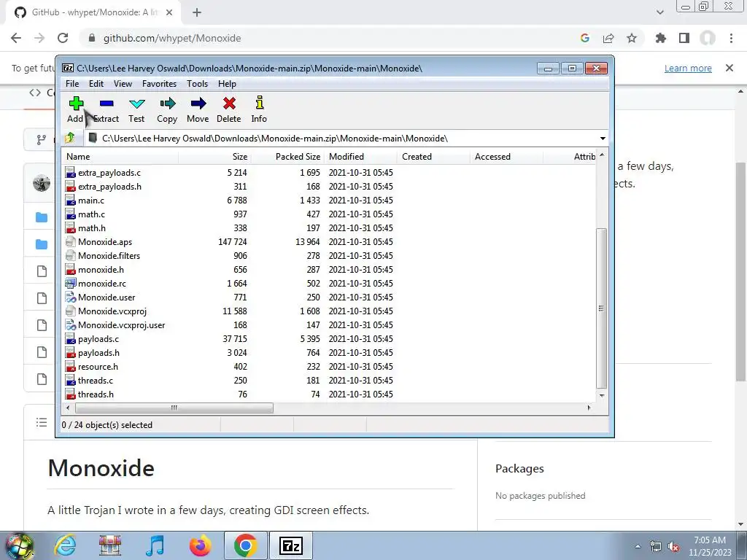Viewport: 747px width, 560px height.
Task: Click the Move toolbar button
Action: click(x=198, y=110)
